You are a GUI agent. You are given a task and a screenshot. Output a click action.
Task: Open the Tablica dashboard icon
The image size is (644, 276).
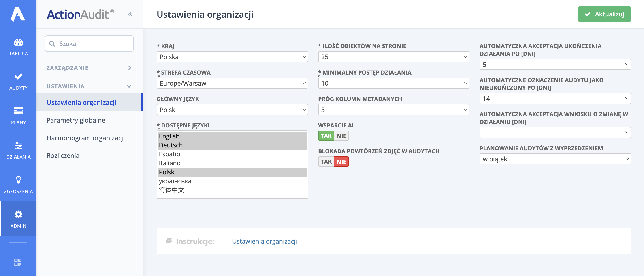[18, 43]
